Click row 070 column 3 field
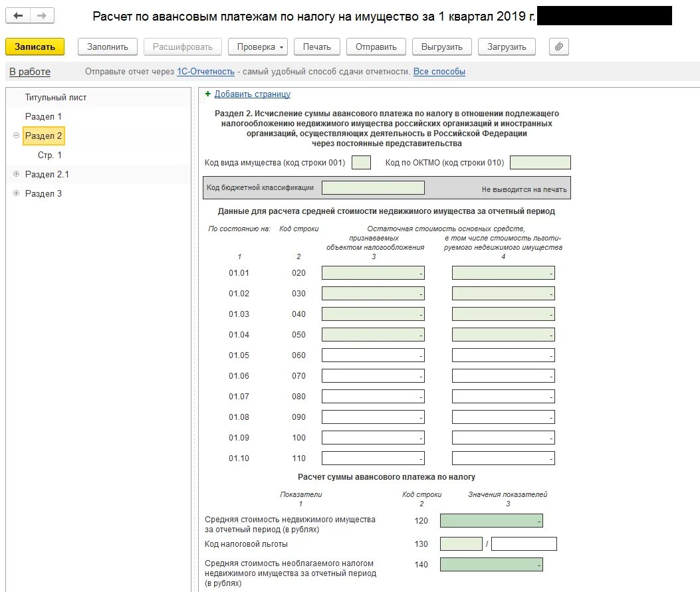The width and height of the screenshot is (700, 592). click(x=373, y=375)
